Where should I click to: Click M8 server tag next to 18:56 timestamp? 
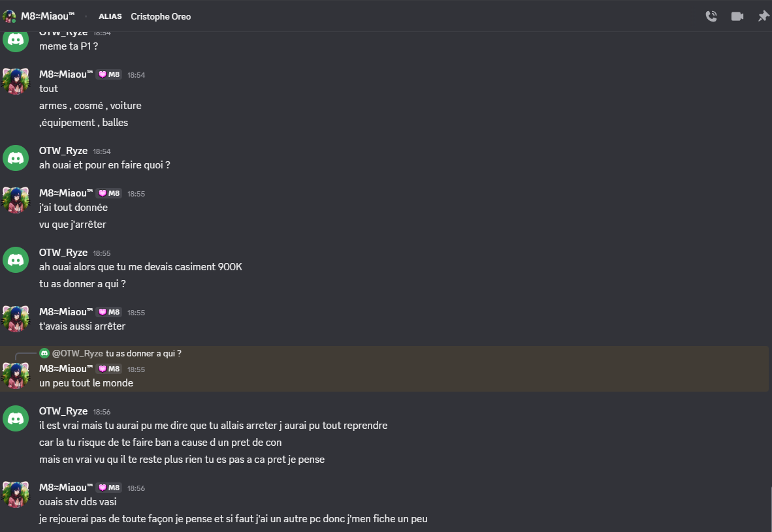(x=109, y=488)
